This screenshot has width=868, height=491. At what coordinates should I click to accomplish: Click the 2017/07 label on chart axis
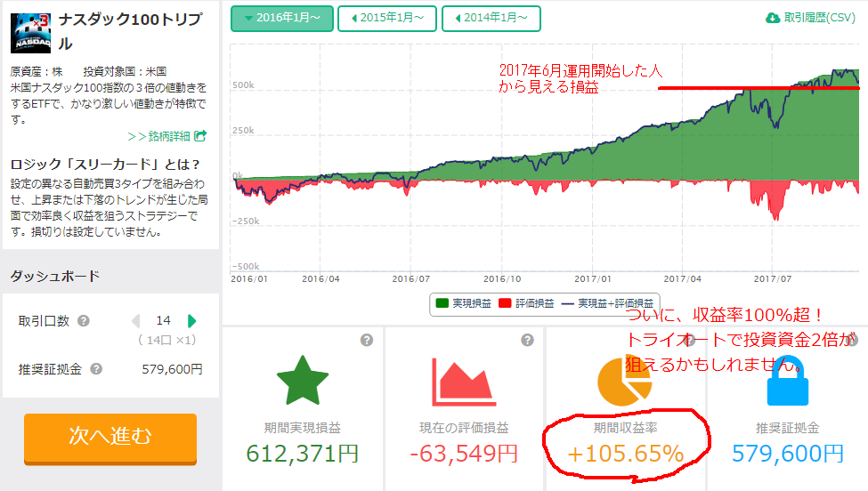772,278
